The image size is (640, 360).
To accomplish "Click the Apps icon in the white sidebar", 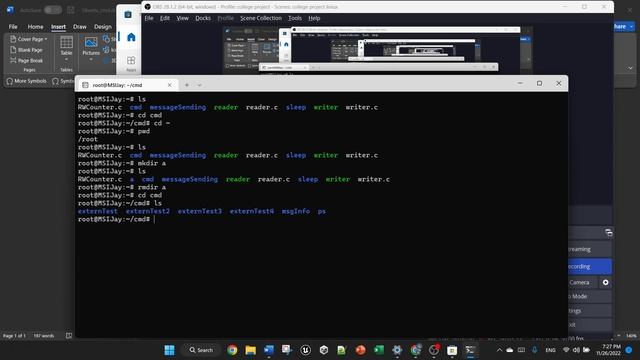I will pyautogui.click(x=131, y=64).
